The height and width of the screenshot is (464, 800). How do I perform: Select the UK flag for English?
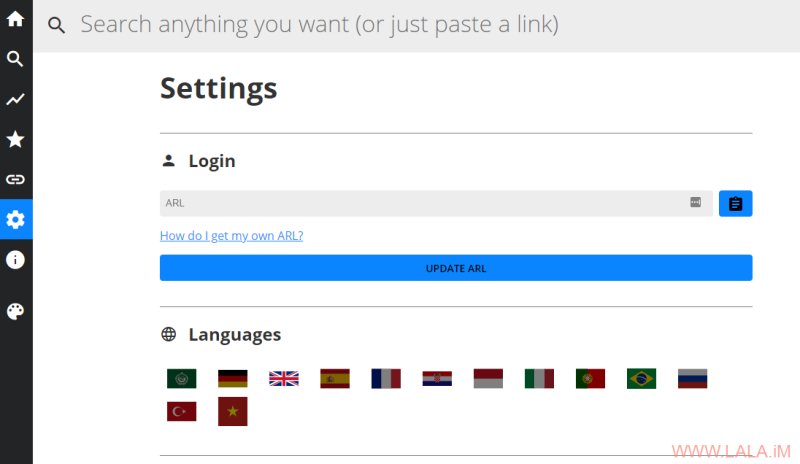pos(284,379)
